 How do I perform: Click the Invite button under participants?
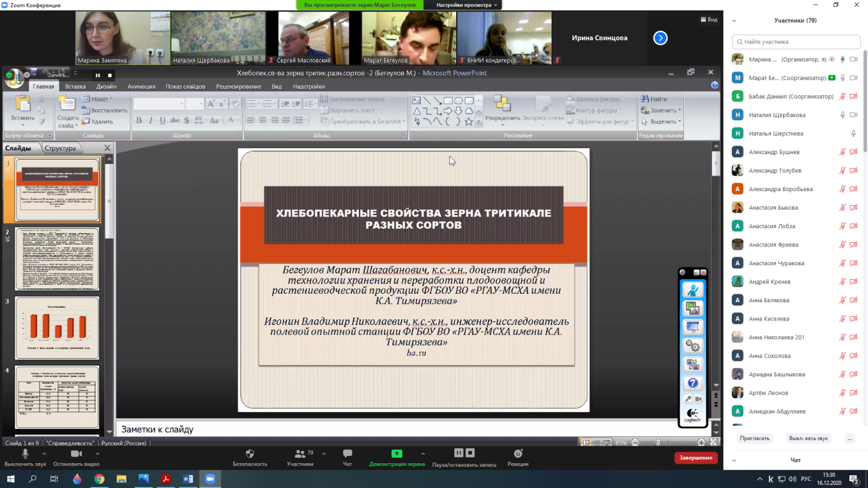(x=754, y=438)
